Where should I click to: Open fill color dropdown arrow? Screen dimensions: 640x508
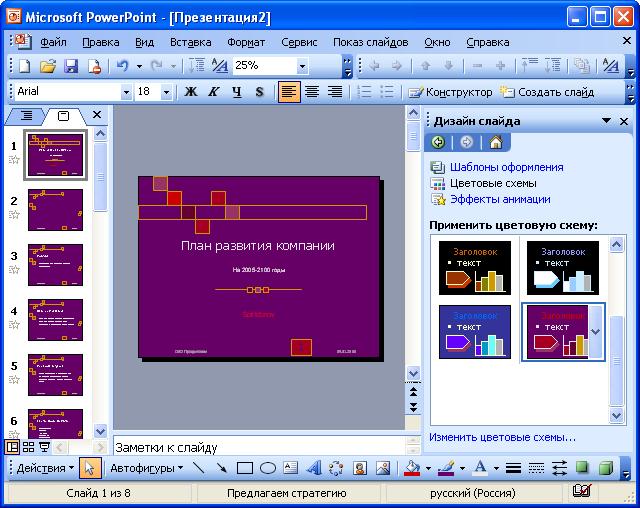(x=428, y=468)
